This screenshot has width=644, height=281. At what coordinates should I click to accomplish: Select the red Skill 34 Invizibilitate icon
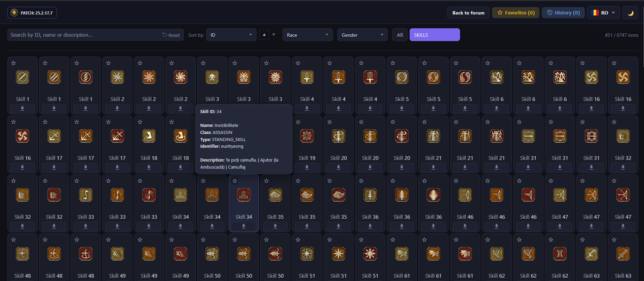244,195
